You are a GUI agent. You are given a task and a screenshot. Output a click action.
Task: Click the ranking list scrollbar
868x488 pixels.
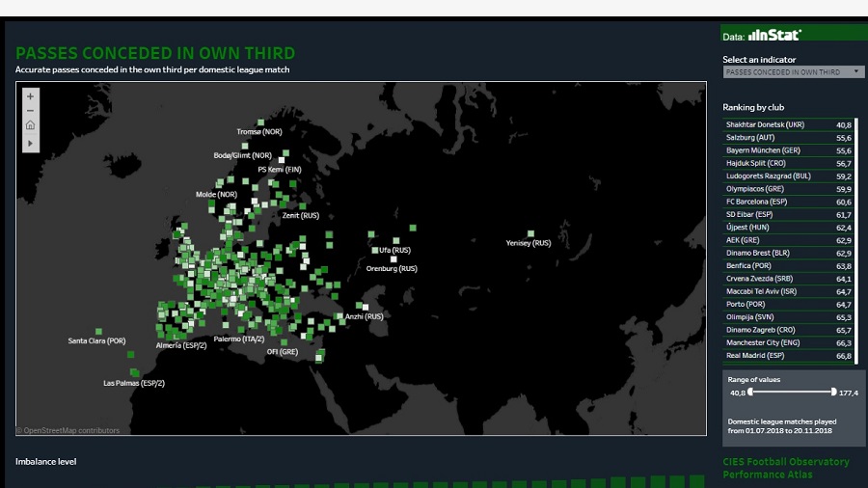(856, 241)
